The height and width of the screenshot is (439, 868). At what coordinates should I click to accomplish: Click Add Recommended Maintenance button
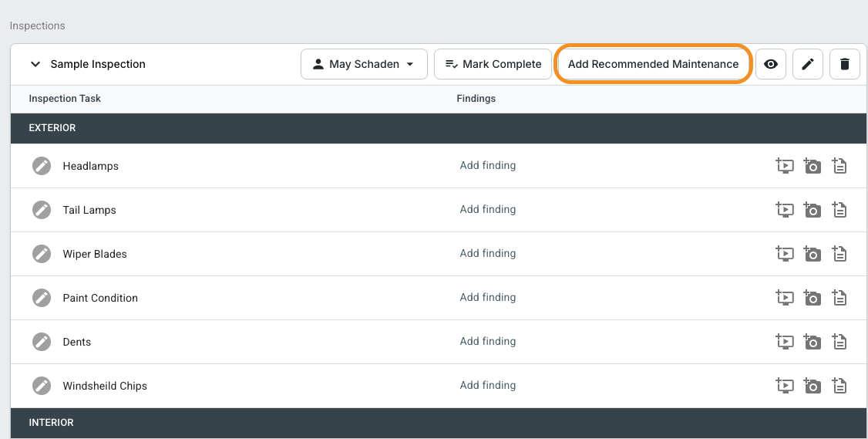pos(653,64)
